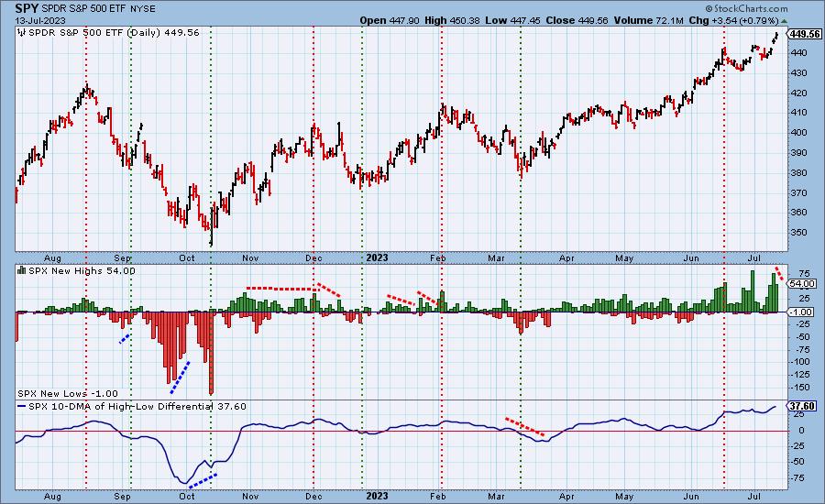Click the 420 price axis label
Screen dimensions: 825x504
[799, 93]
